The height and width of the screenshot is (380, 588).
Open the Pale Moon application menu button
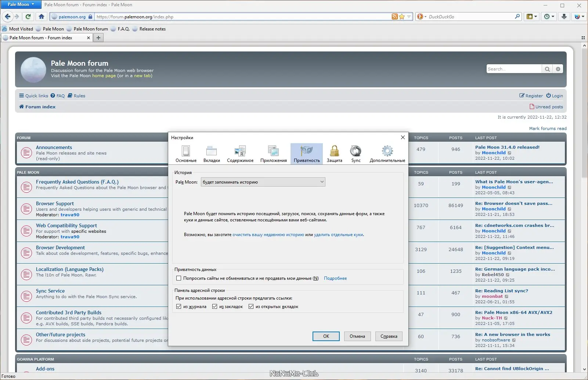[x=21, y=4]
